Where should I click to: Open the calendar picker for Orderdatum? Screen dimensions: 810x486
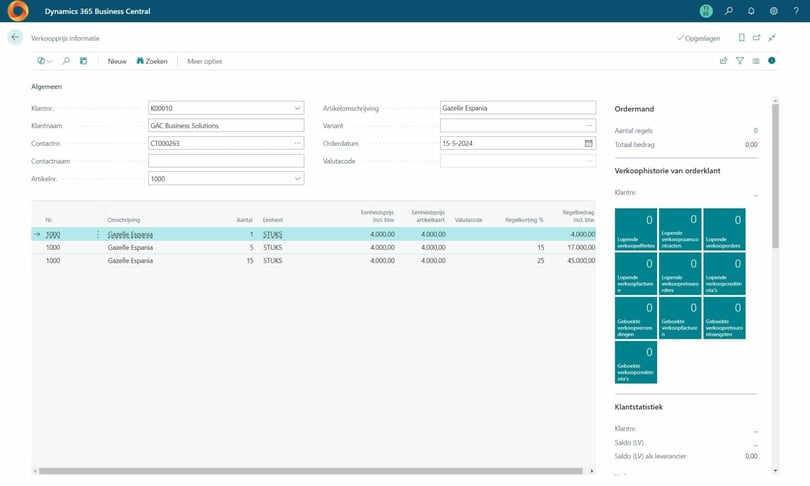pos(588,143)
